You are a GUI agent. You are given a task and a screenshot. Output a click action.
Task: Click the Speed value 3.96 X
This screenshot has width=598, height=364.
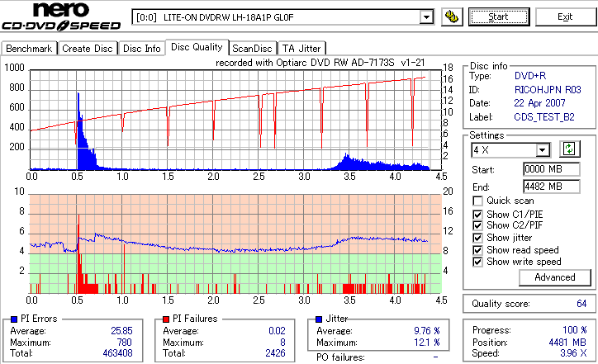(x=573, y=353)
